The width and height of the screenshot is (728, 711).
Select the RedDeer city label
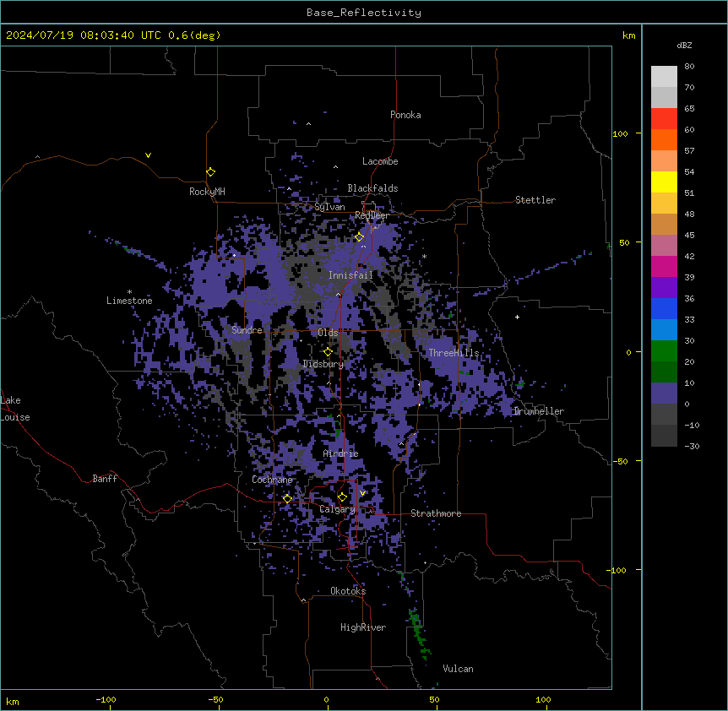pyautogui.click(x=372, y=215)
